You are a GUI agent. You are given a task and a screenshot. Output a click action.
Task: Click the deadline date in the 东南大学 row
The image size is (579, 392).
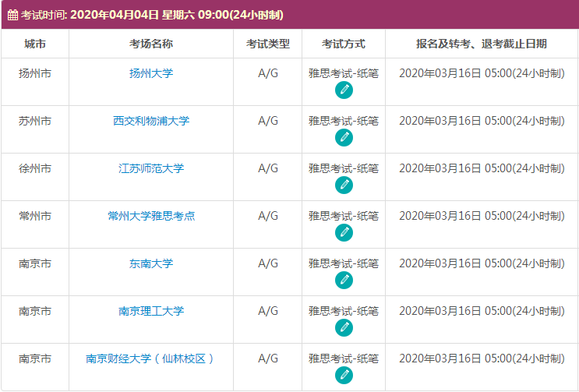482,263
